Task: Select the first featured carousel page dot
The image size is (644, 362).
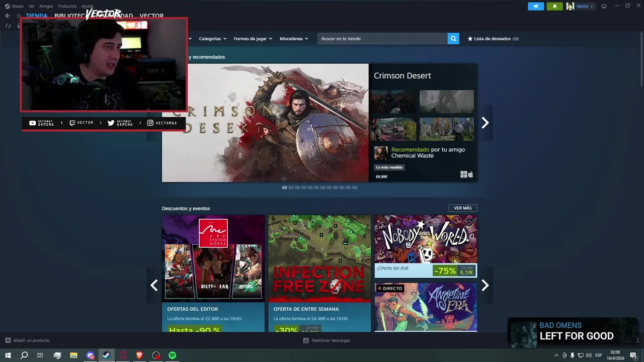Action: (285, 188)
